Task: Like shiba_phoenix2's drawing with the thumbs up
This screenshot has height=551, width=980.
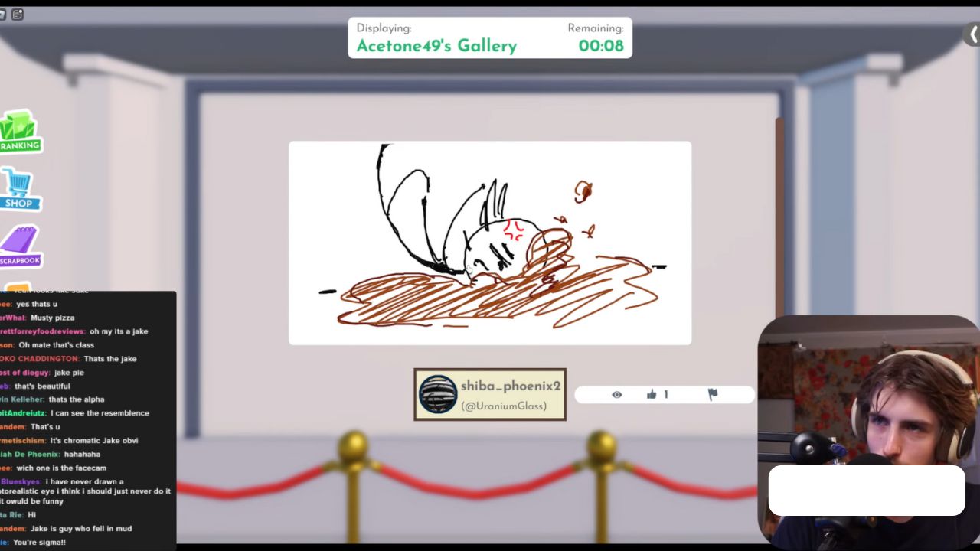Action: point(650,394)
